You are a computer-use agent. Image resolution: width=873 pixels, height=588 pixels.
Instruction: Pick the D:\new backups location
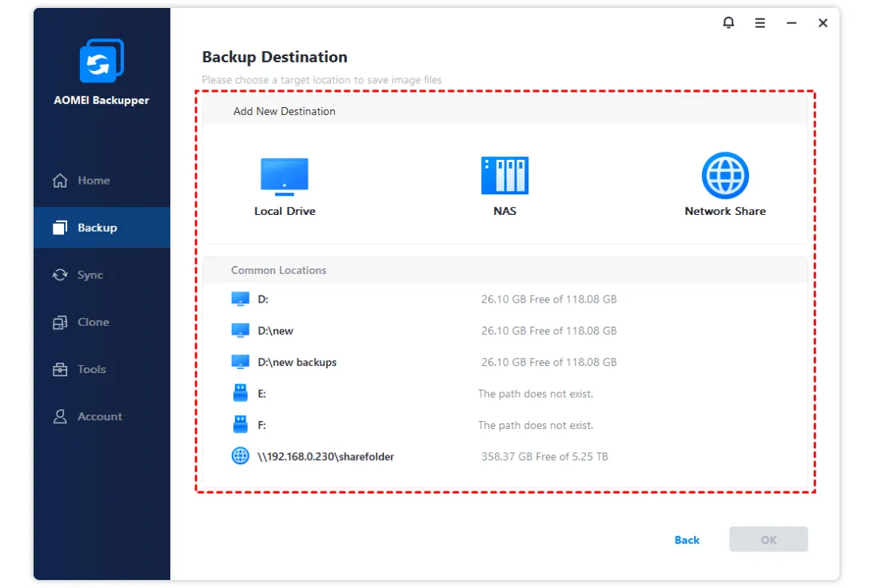297,362
